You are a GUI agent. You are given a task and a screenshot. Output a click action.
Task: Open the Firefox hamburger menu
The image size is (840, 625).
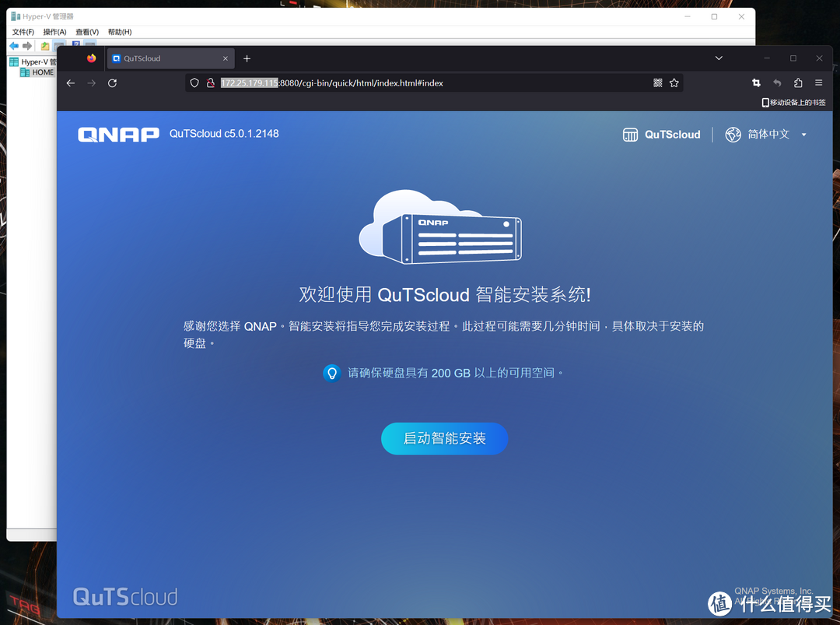818,83
